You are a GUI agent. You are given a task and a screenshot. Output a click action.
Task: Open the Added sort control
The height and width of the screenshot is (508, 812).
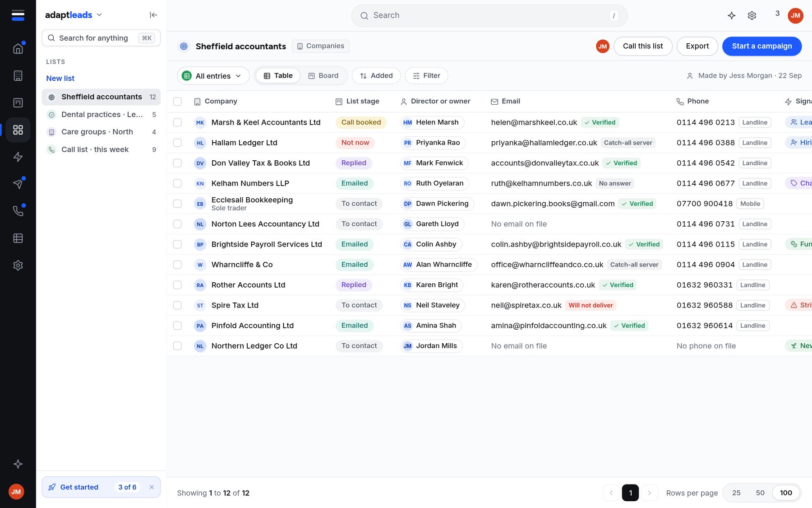376,76
